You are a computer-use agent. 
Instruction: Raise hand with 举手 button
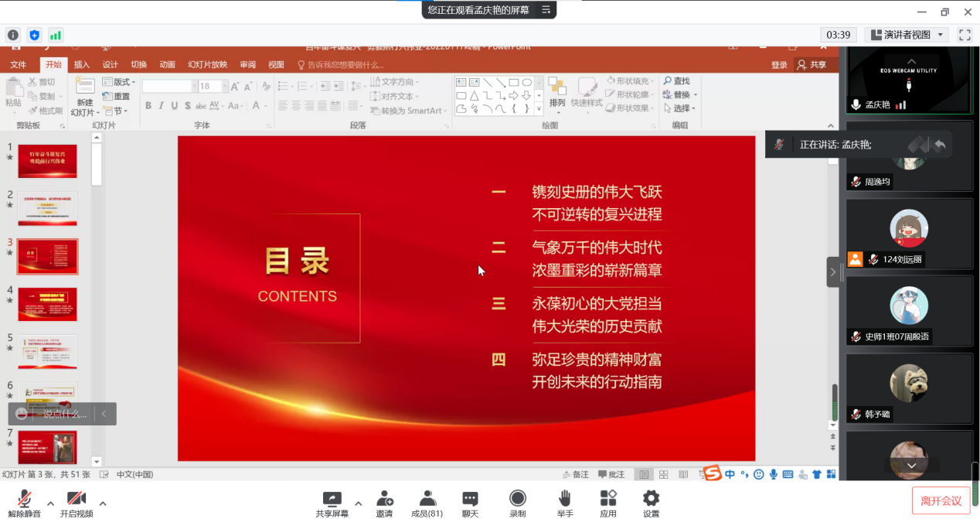pos(565,504)
